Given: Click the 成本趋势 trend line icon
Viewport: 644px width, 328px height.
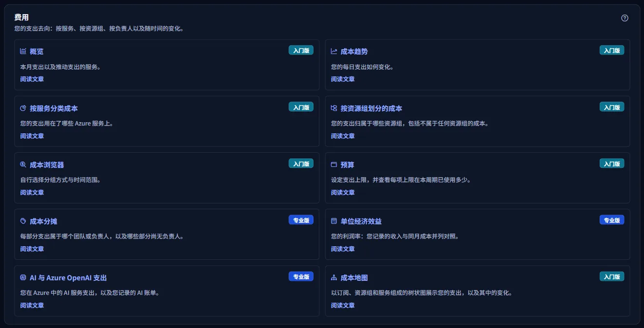Looking at the screenshot, I should [x=334, y=51].
